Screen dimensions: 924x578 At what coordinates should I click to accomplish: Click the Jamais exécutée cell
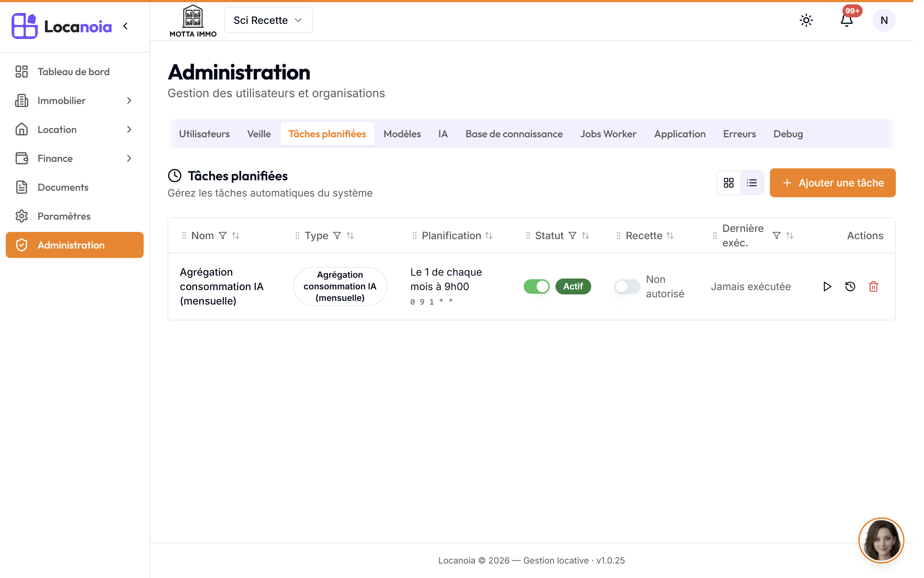[x=751, y=286]
